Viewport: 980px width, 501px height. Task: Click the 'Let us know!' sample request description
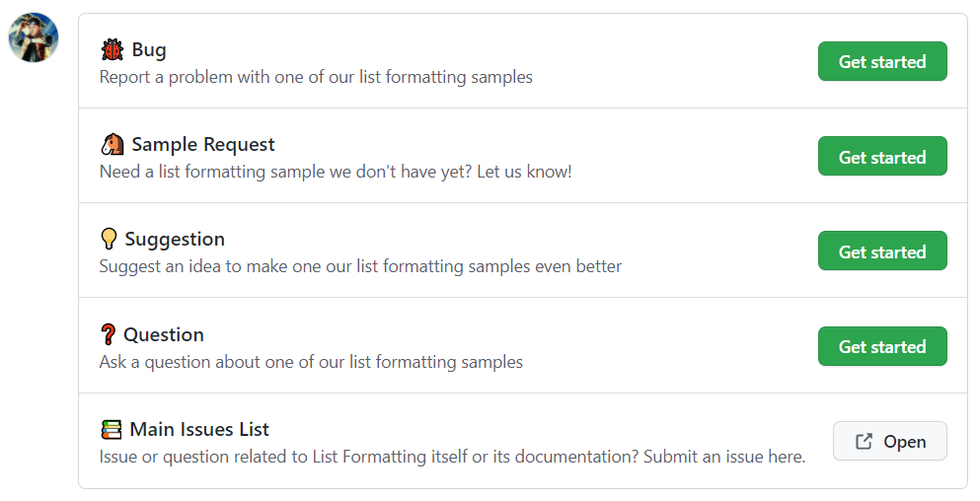point(336,172)
